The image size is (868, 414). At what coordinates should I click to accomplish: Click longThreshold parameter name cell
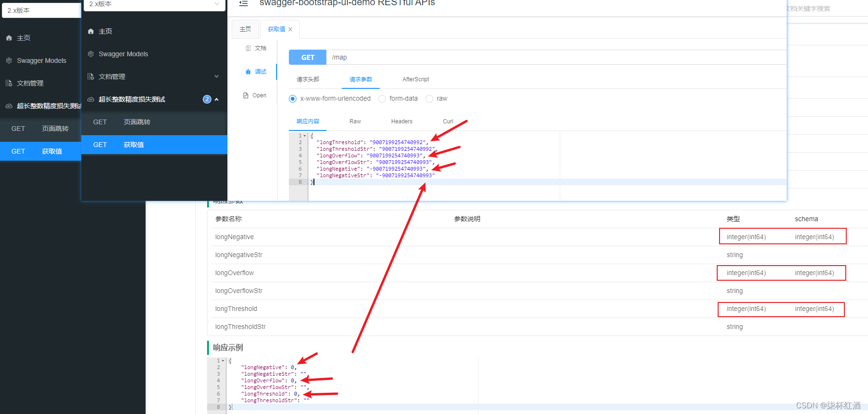click(x=236, y=309)
